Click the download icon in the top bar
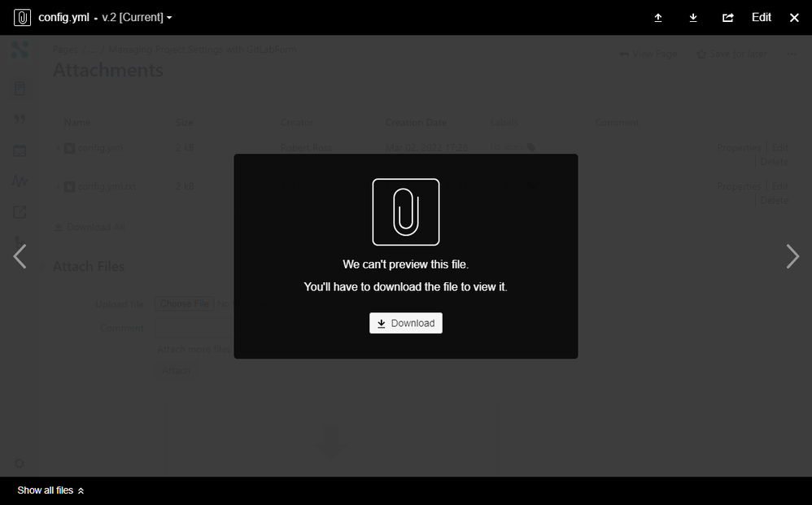This screenshot has height=505, width=812. [693, 18]
